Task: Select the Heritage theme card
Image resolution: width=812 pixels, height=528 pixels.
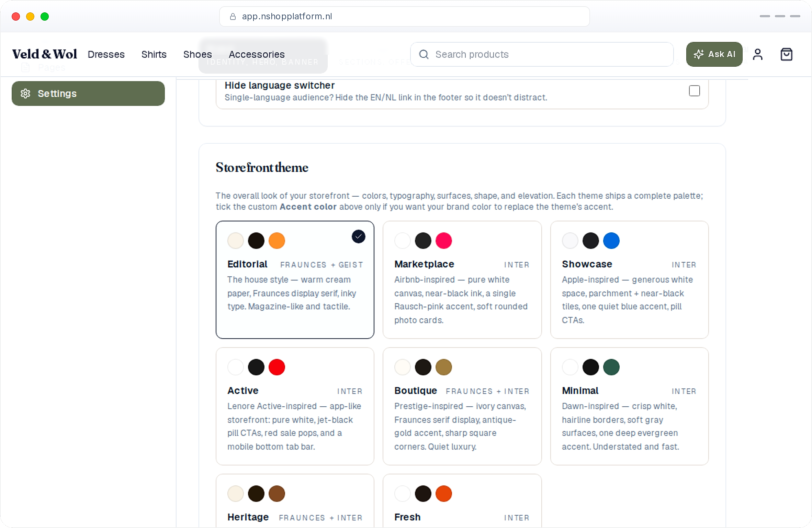Action: pos(295,501)
